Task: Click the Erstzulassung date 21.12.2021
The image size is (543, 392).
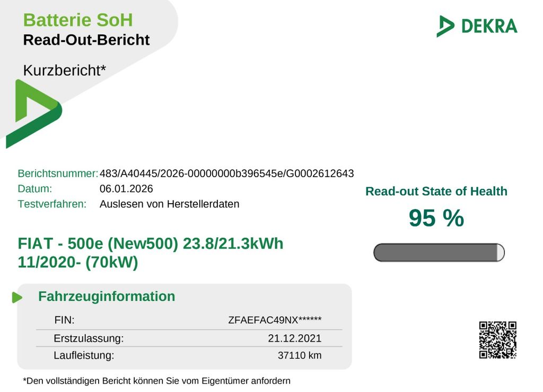Action: [295, 338]
